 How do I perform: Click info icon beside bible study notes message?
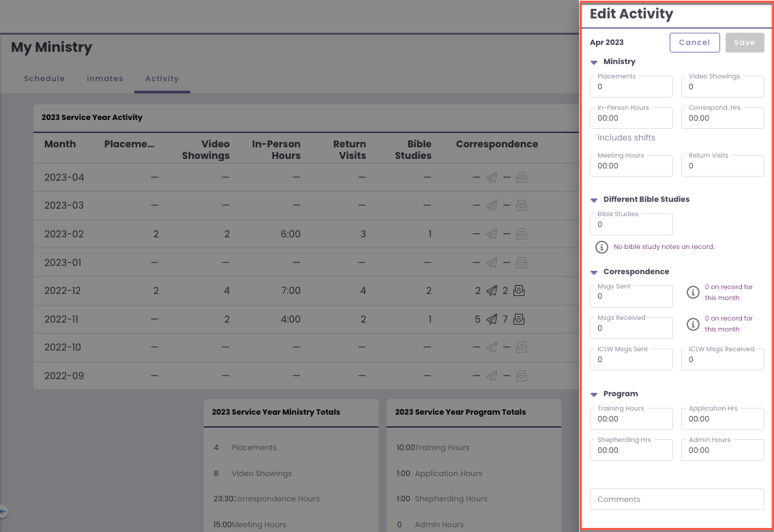[x=601, y=248]
